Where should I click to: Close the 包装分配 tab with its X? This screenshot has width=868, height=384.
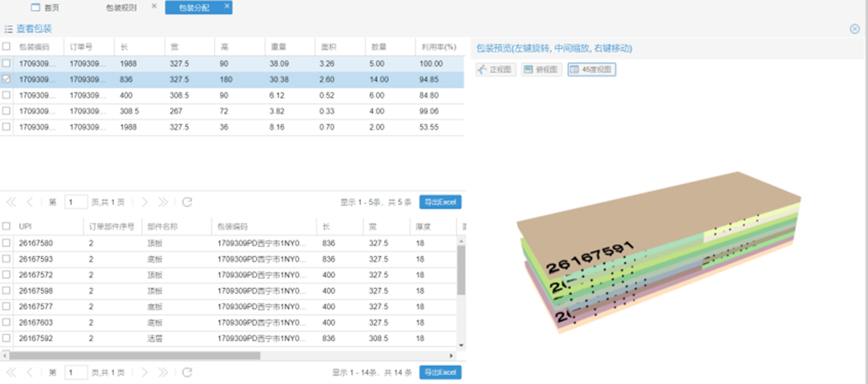pyautogui.click(x=226, y=6)
